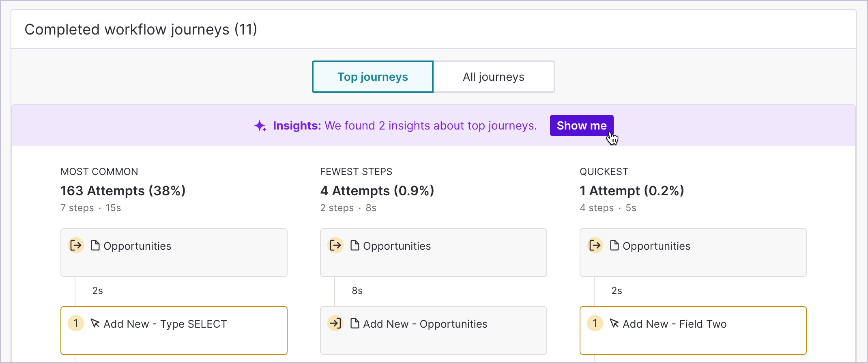Click exit icon in Most Common Opportunities card

76,245
